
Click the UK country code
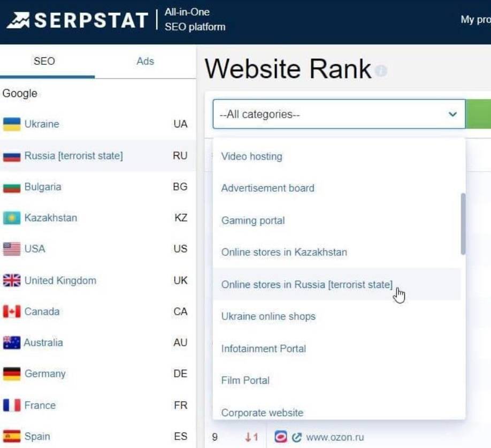pos(180,280)
